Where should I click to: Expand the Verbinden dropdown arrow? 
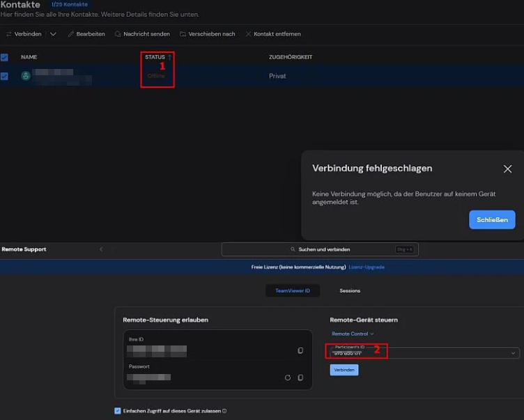click(x=53, y=34)
